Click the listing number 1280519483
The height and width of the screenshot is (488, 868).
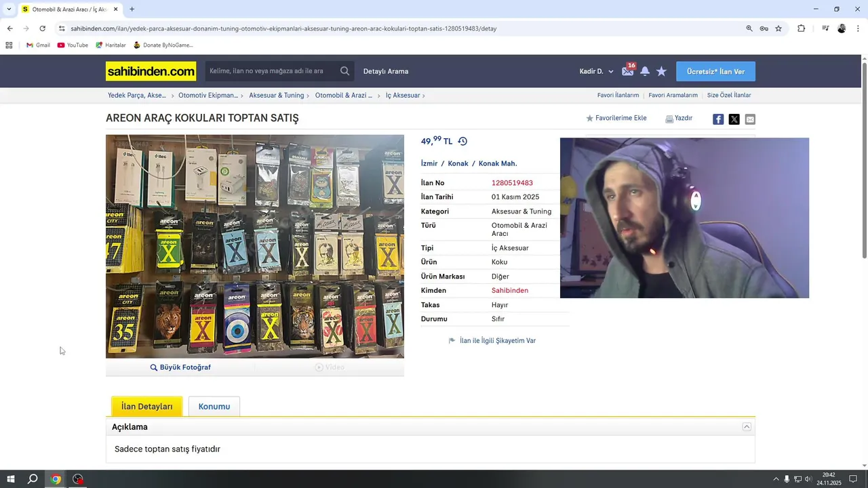pos(512,183)
